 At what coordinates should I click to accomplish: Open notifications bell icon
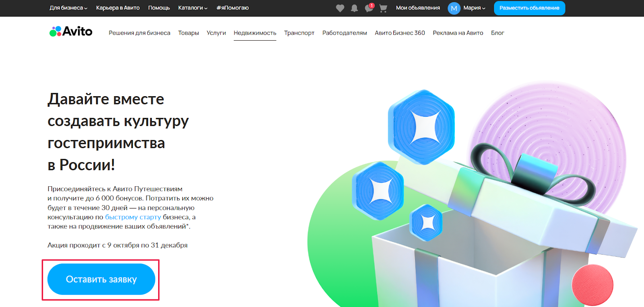coord(354,8)
